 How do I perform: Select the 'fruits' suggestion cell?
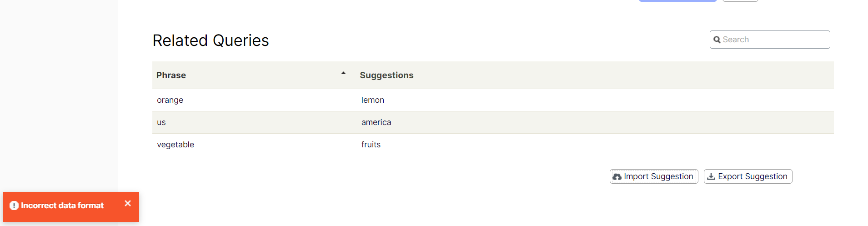[371, 145]
